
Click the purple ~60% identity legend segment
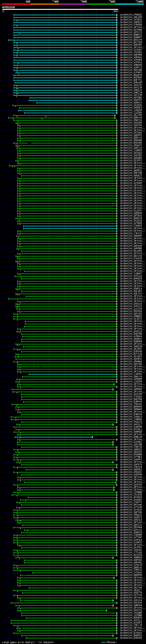coord(73,4)
